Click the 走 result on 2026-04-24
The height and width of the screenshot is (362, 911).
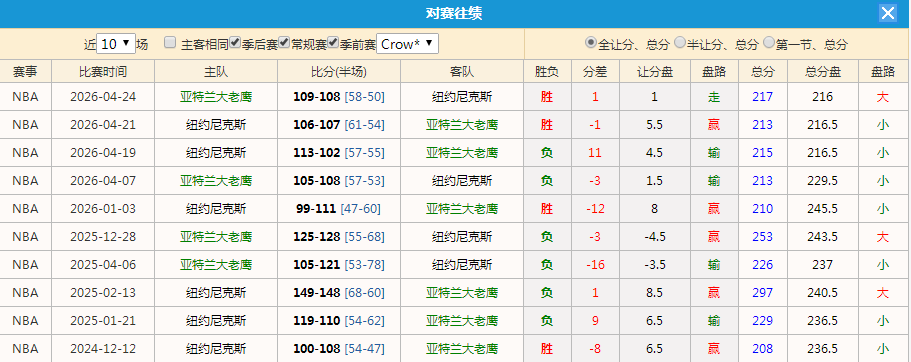(x=714, y=97)
